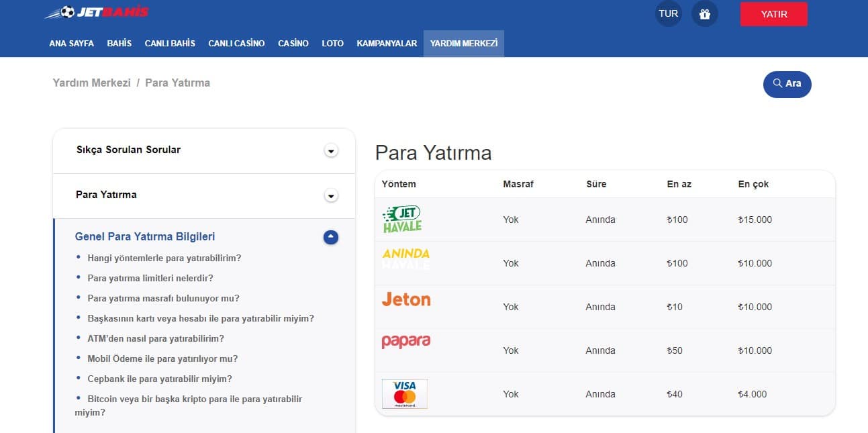The image size is (868, 433).
Task: Expand the Sıkça Sorulan Sorular section
Action: (x=330, y=150)
